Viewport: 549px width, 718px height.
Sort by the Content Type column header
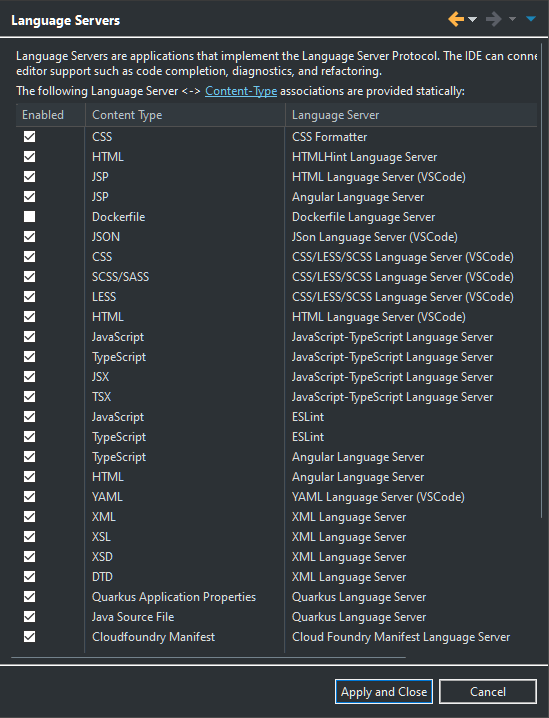185,115
